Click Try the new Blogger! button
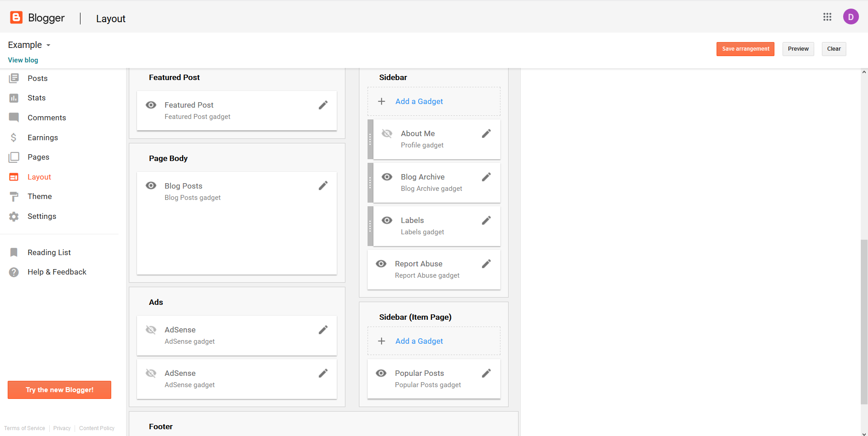This screenshot has height=436, width=868. click(x=59, y=390)
